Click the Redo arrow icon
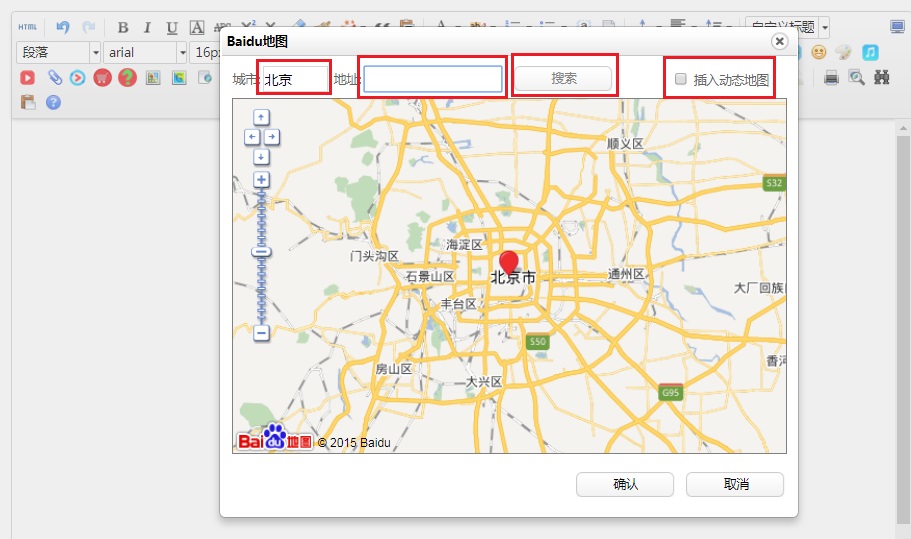The width and height of the screenshot is (911, 539). [88, 27]
